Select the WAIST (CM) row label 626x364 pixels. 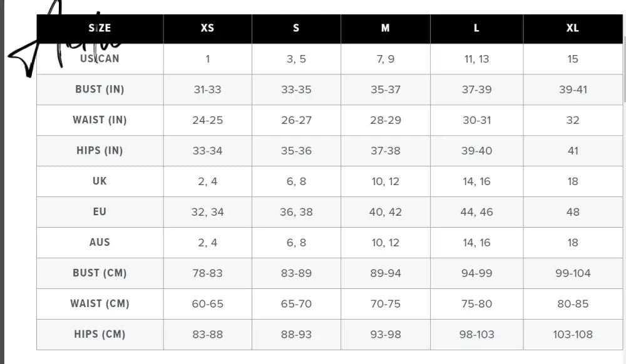click(100, 304)
